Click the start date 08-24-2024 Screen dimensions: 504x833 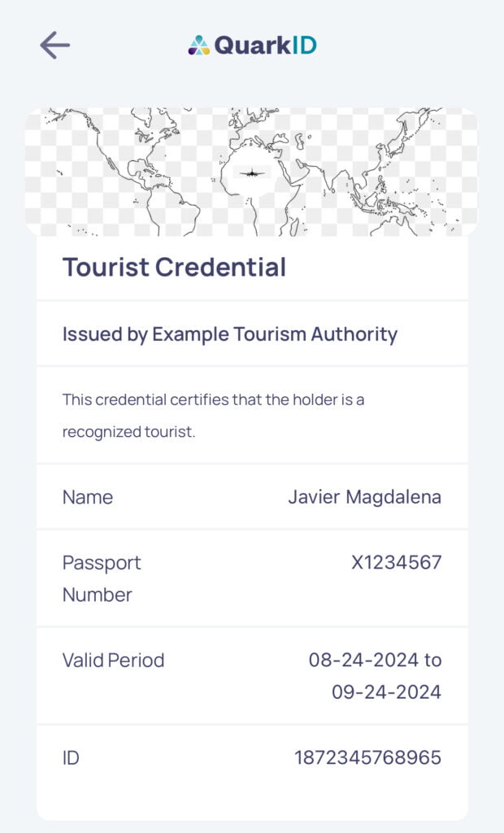click(x=364, y=660)
